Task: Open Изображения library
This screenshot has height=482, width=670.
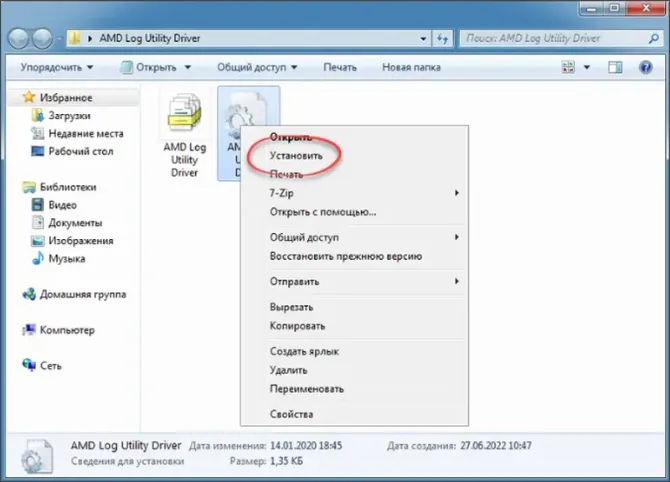Action: pos(81,241)
